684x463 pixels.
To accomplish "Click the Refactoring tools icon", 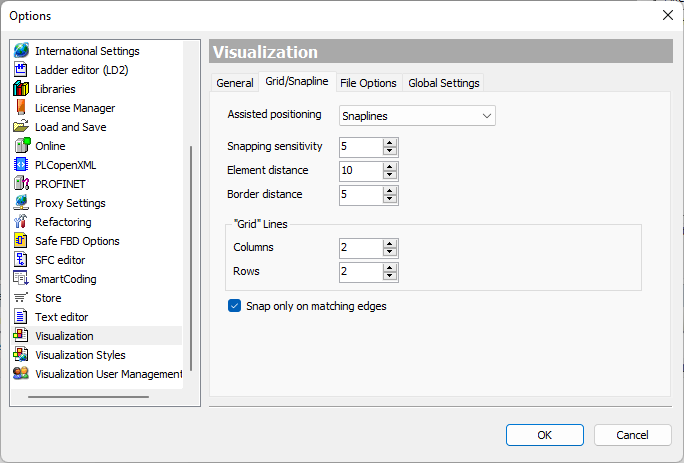I will [x=21, y=222].
